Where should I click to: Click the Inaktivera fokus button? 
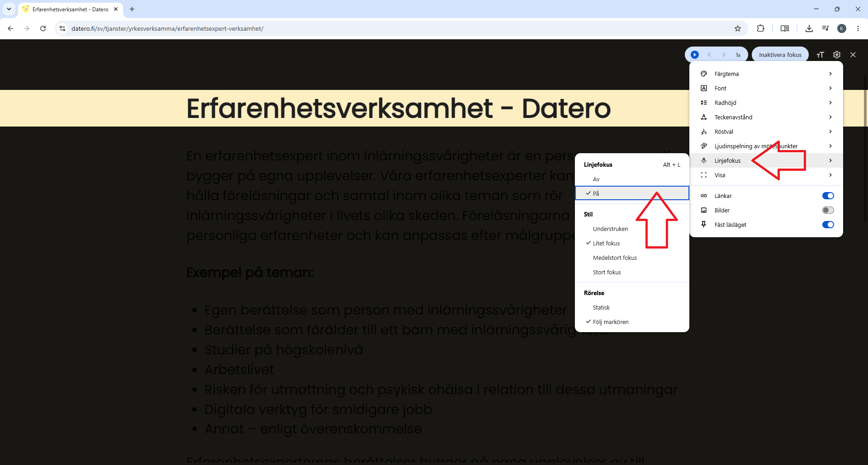tap(780, 55)
